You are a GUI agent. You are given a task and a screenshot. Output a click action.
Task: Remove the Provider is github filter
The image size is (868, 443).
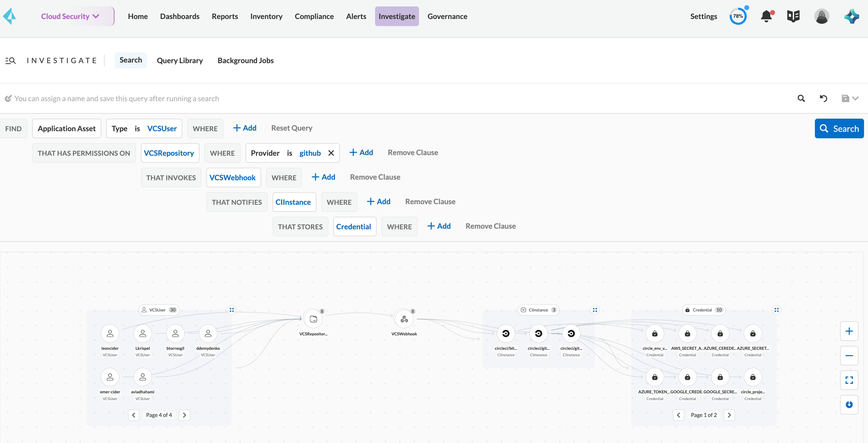pos(331,153)
